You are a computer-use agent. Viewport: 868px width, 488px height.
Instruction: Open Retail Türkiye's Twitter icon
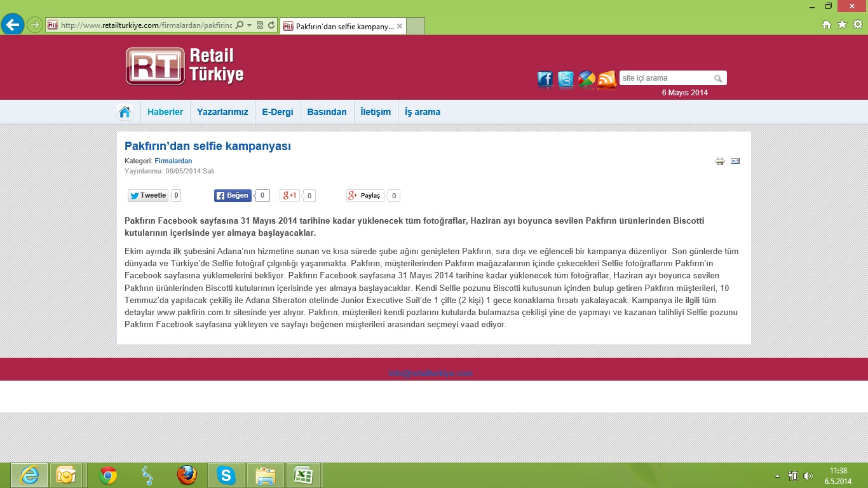[x=566, y=79]
